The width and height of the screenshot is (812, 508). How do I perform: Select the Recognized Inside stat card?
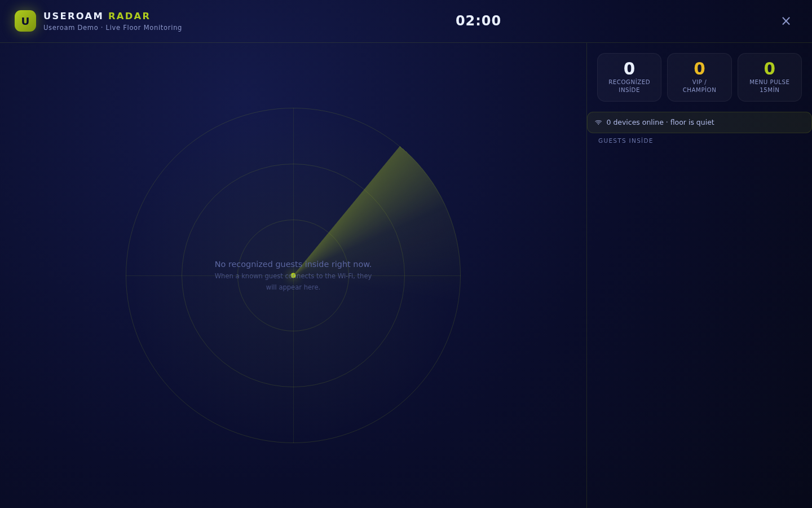(x=629, y=77)
